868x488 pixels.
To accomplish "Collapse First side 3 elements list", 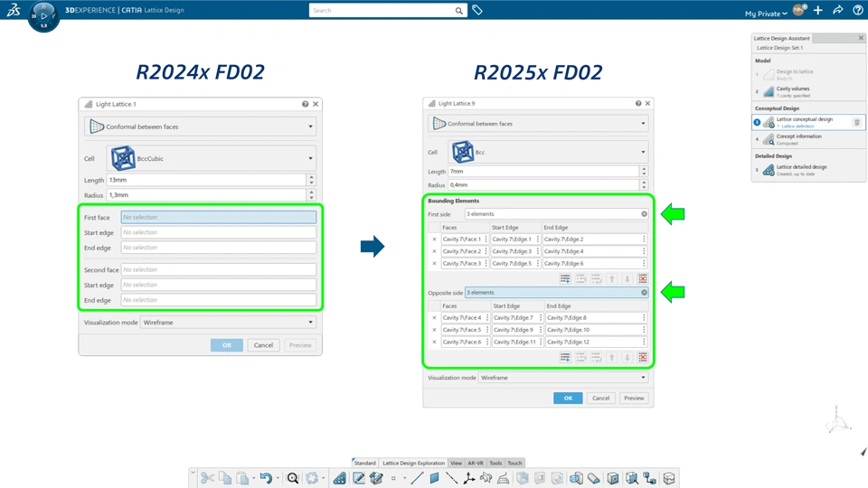I will 644,214.
